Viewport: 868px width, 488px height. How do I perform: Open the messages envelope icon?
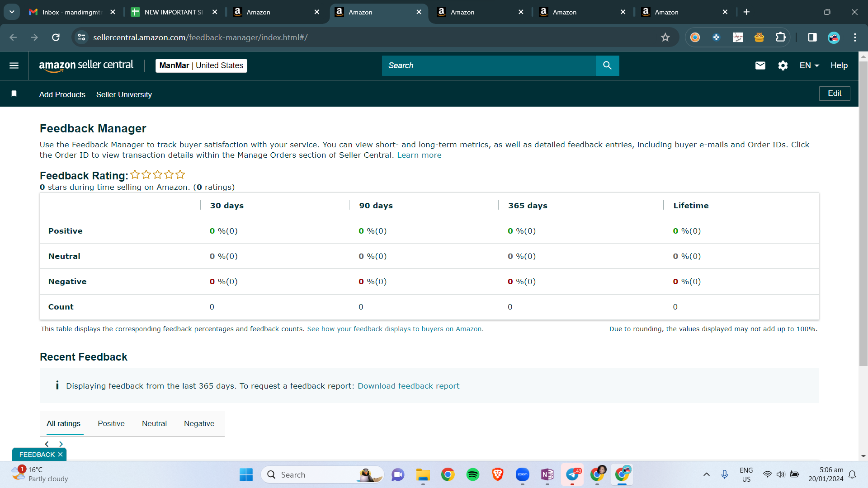coord(760,66)
